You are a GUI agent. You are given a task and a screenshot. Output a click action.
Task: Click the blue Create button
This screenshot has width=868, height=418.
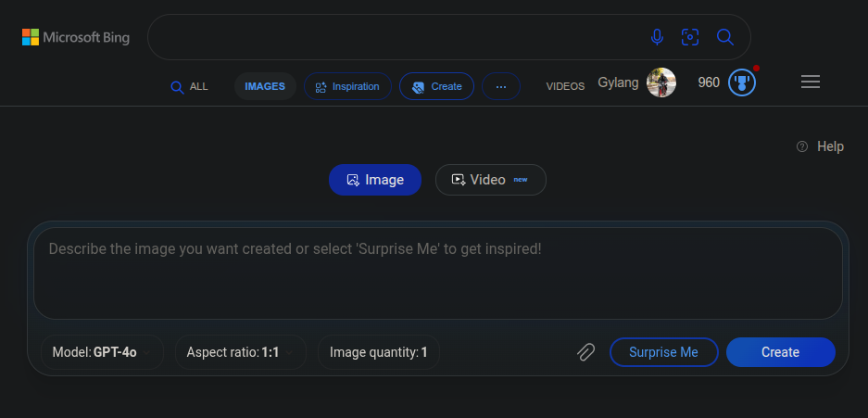click(780, 352)
